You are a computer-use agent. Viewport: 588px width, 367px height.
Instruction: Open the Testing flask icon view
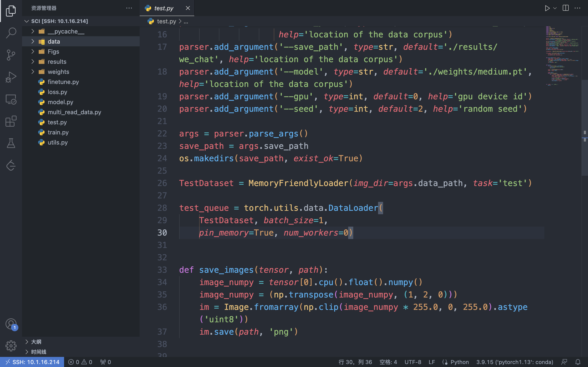click(x=11, y=143)
